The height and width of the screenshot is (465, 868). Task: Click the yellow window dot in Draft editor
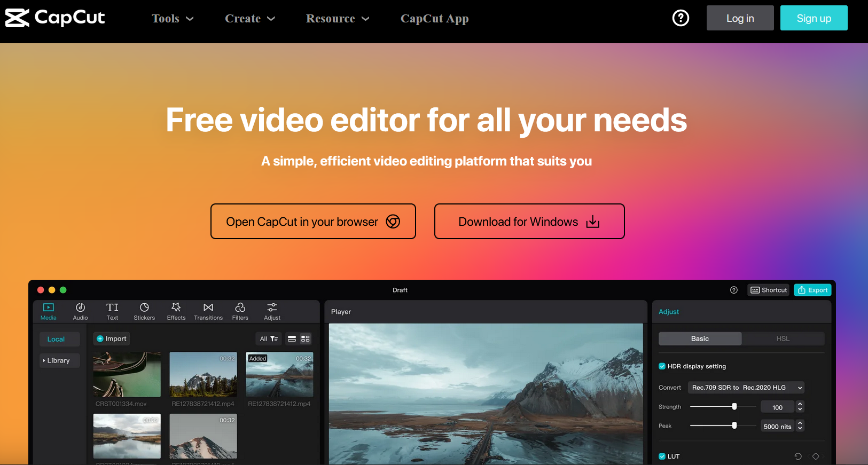coord(52,290)
